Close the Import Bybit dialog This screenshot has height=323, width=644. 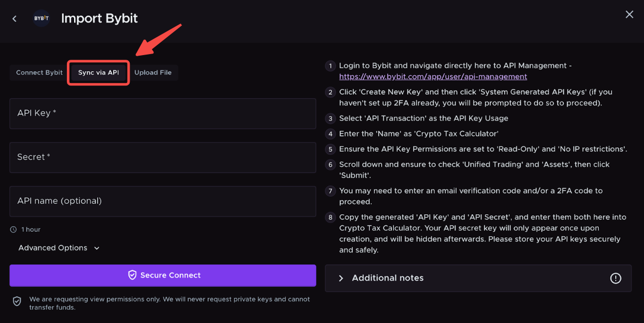pos(629,14)
